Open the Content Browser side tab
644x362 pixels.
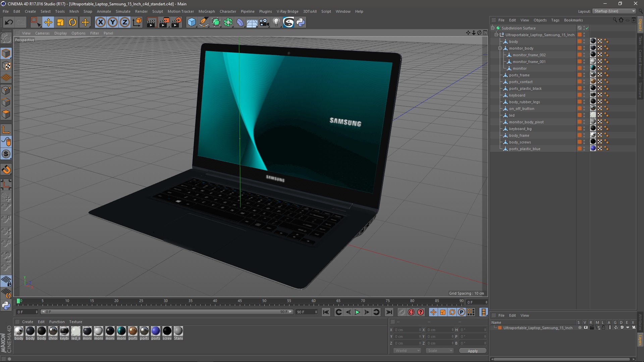640,63
